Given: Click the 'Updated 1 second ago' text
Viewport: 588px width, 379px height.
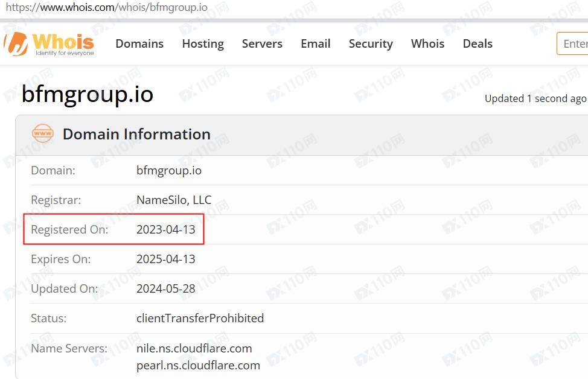Looking at the screenshot, I should [x=535, y=98].
